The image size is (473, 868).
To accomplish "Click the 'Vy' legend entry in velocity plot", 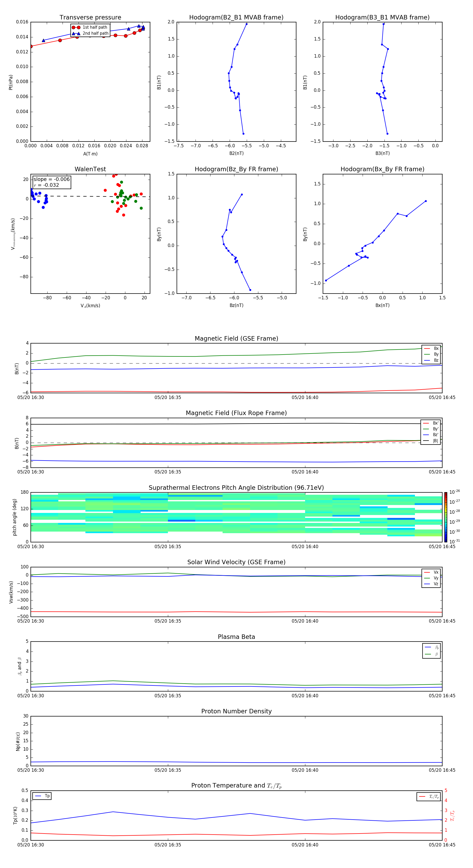I will pyautogui.click(x=431, y=578).
